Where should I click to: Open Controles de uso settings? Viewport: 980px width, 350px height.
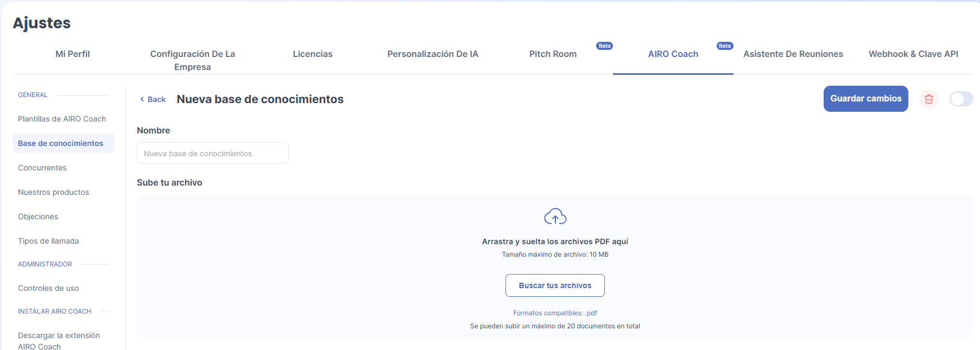[48, 288]
